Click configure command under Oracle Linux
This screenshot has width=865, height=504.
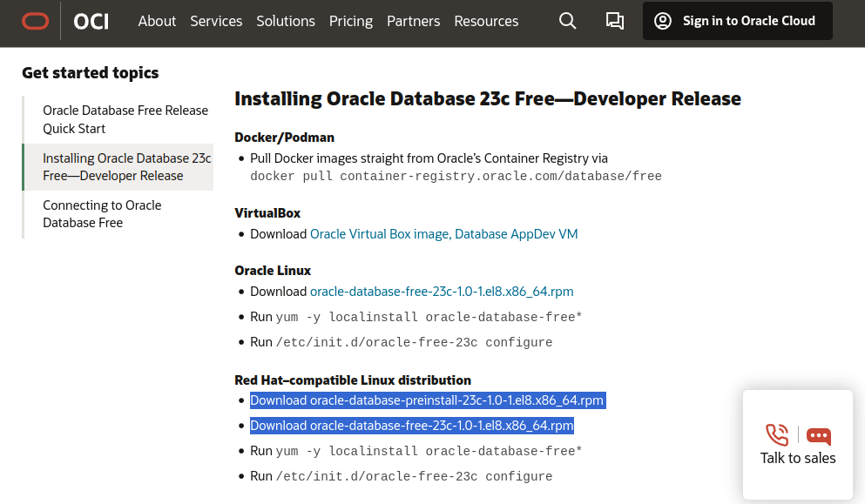coord(415,342)
